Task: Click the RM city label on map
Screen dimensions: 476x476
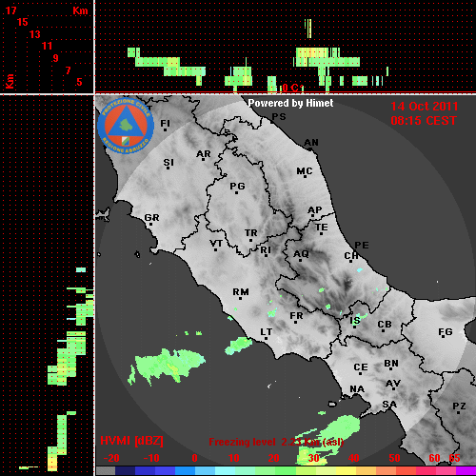Action: click(x=241, y=291)
